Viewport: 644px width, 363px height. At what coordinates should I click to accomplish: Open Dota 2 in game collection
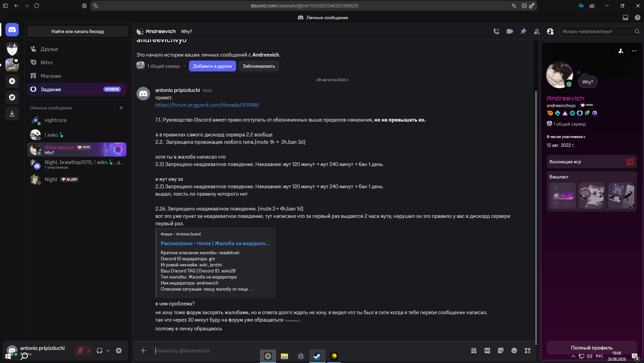pos(630,162)
